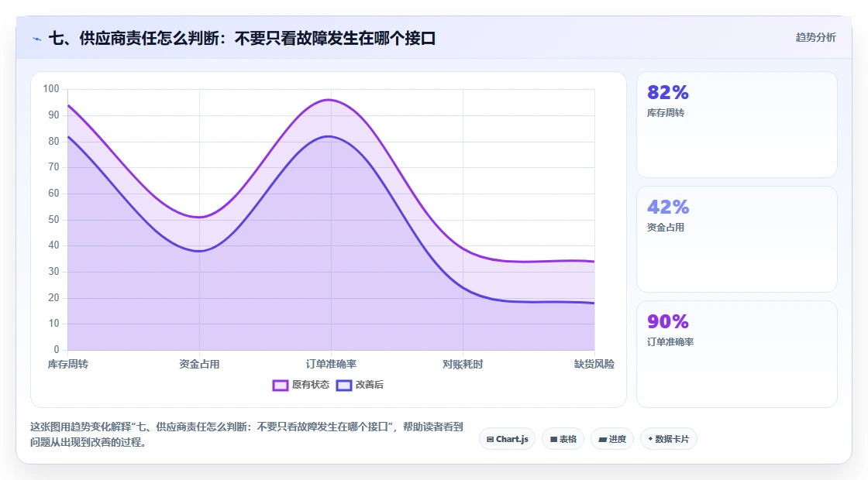Click the 库存周转 x-axis label
The height and width of the screenshot is (480, 868).
tap(68, 365)
